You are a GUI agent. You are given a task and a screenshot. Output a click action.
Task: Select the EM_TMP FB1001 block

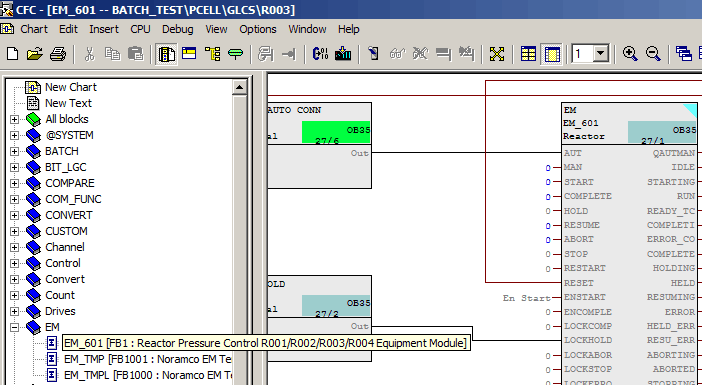(x=147, y=359)
